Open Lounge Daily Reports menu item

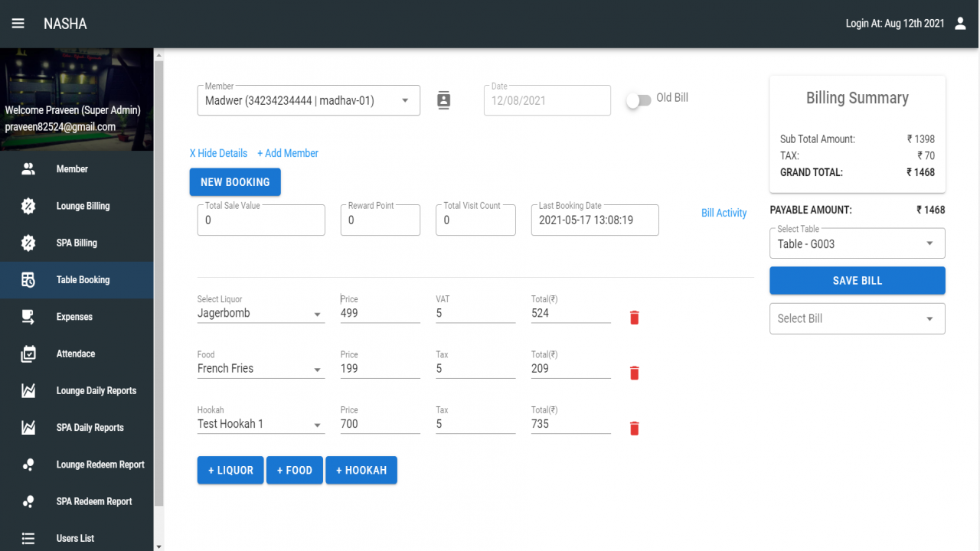(x=77, y=390)
